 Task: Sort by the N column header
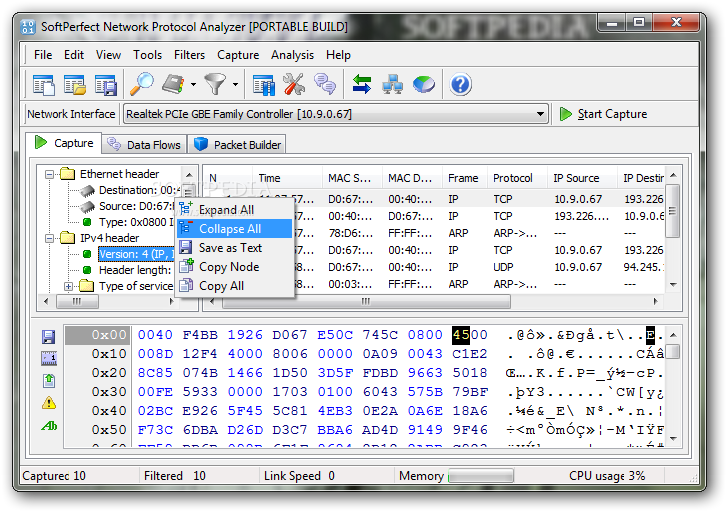228,178
